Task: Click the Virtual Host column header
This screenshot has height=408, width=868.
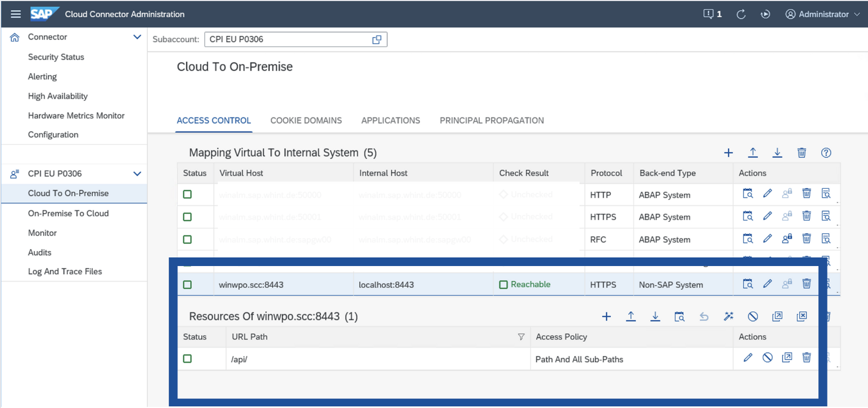Action: coord(241,173)
